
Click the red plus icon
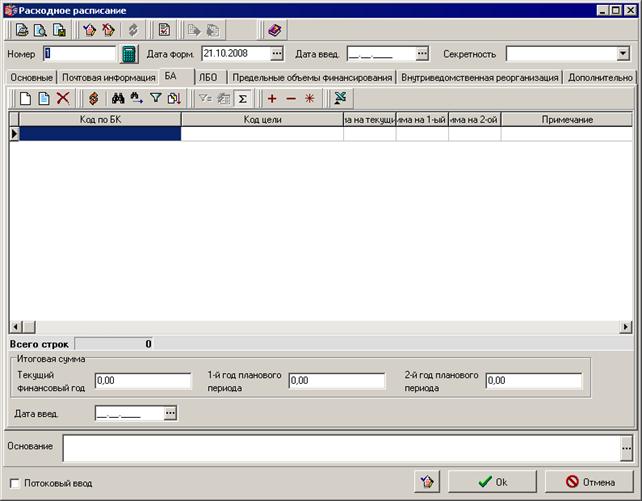pyautogui.click(x=272, y=99)
